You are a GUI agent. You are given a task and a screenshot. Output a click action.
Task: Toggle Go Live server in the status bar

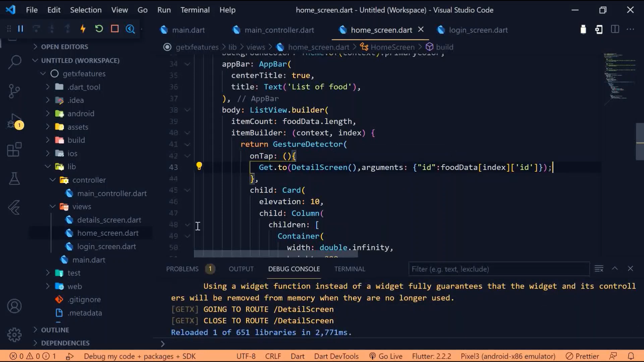coord(386,356)
